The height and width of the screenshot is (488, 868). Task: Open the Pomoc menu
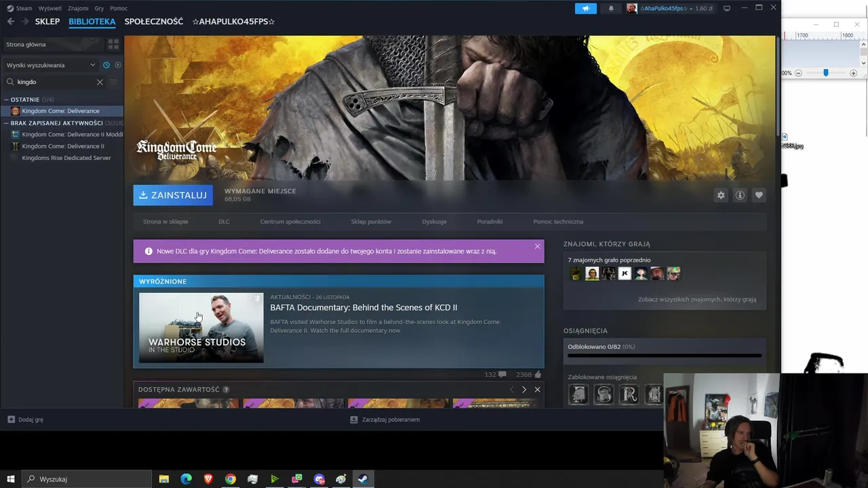point(119,8)
